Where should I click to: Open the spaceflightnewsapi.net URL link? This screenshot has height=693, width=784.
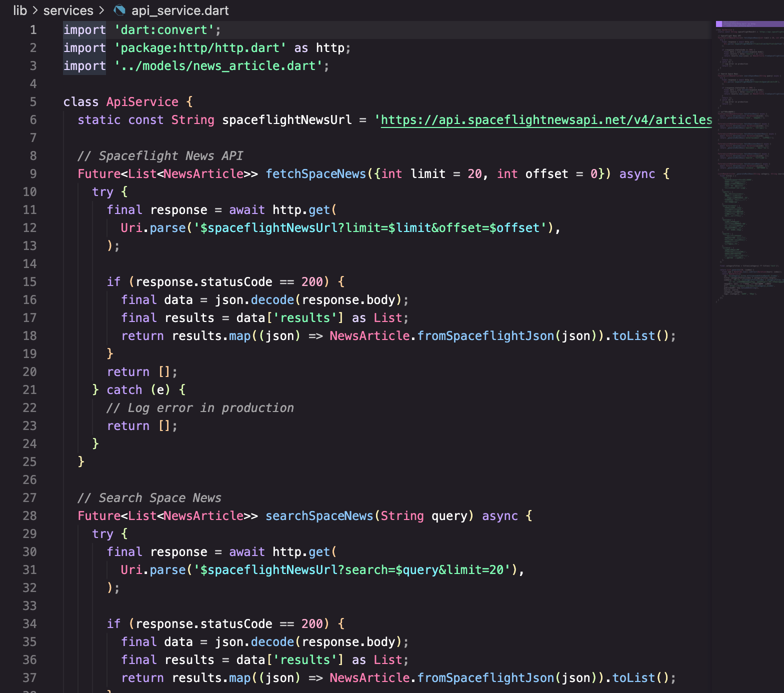coord(546,120)
